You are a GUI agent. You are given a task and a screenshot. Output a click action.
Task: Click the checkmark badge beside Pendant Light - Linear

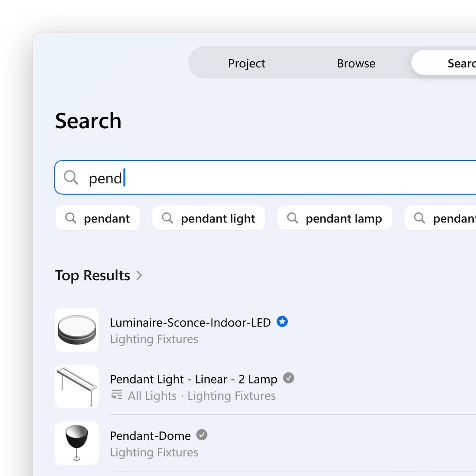(x=288, y=378)
